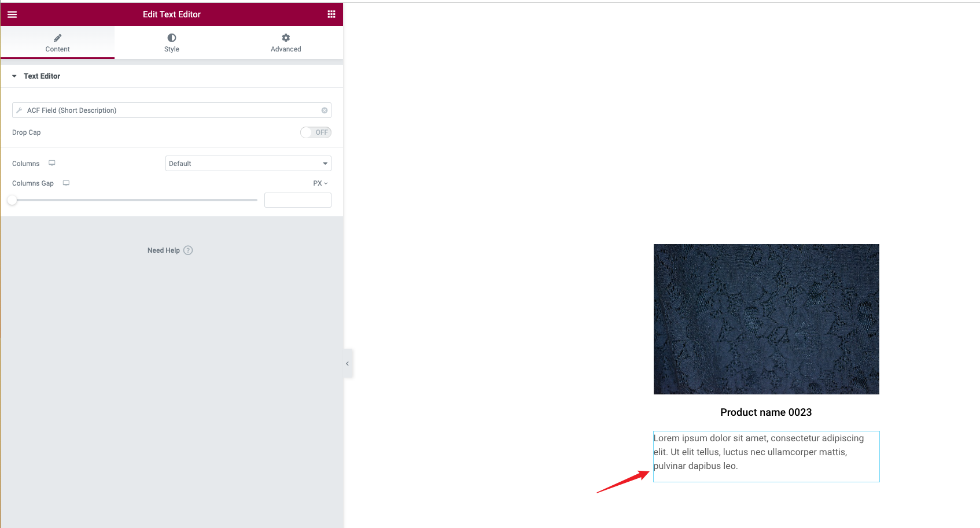
Task: Click the half-circle Style icon
Action: coord(172,38)
